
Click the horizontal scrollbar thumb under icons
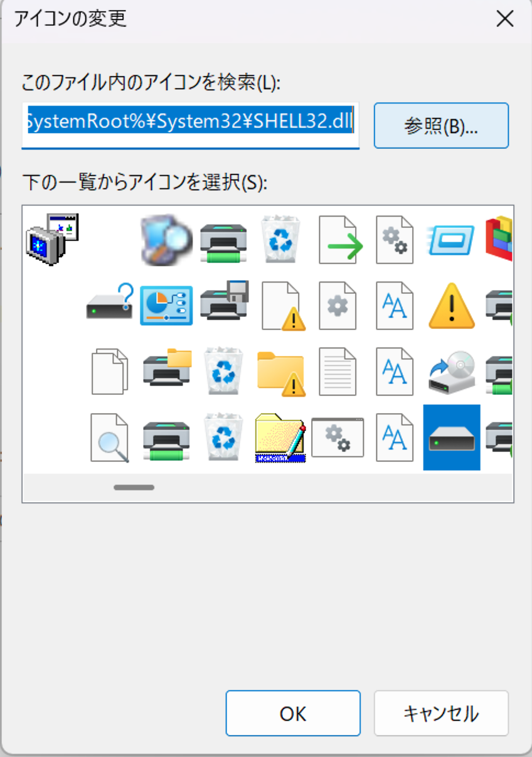coord(134,487)
